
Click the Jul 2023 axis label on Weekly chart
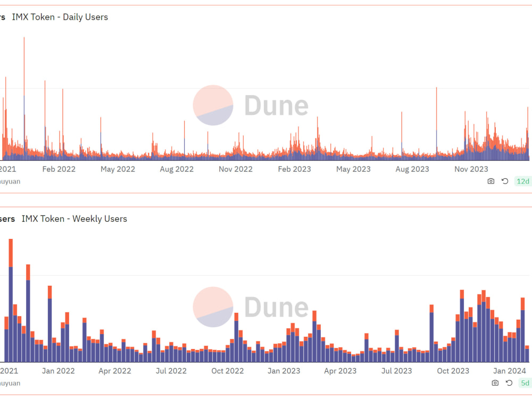coord(396,371)
